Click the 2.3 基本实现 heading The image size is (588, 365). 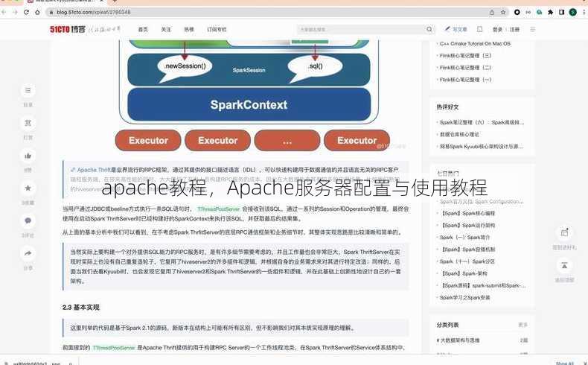pyautogui.click(x=81, y=307)
